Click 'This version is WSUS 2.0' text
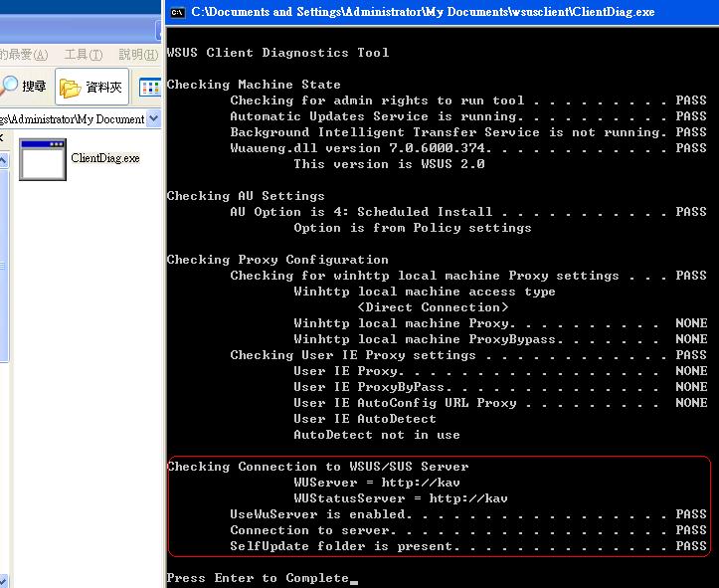Viewport: 719px width, 588px height. pos(389,164)
